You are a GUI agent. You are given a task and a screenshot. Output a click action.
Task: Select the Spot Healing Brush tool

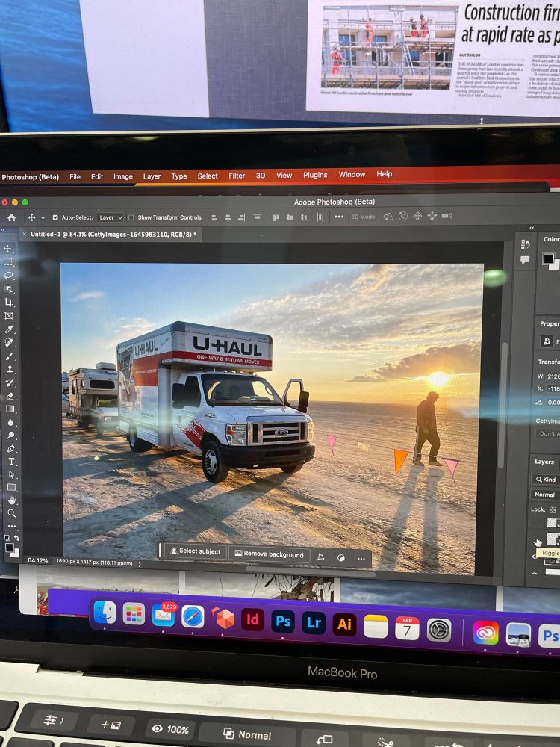[9, 343]
